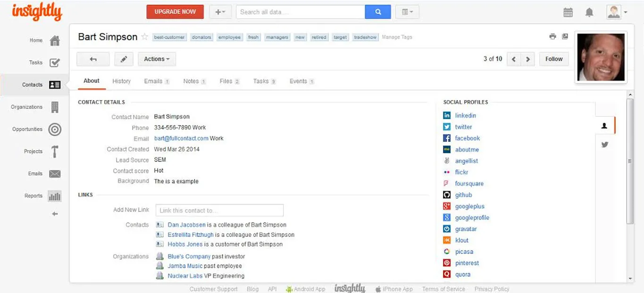
Task: Open the plus quick-add dropdown
Action: click(x=220, y=12)
